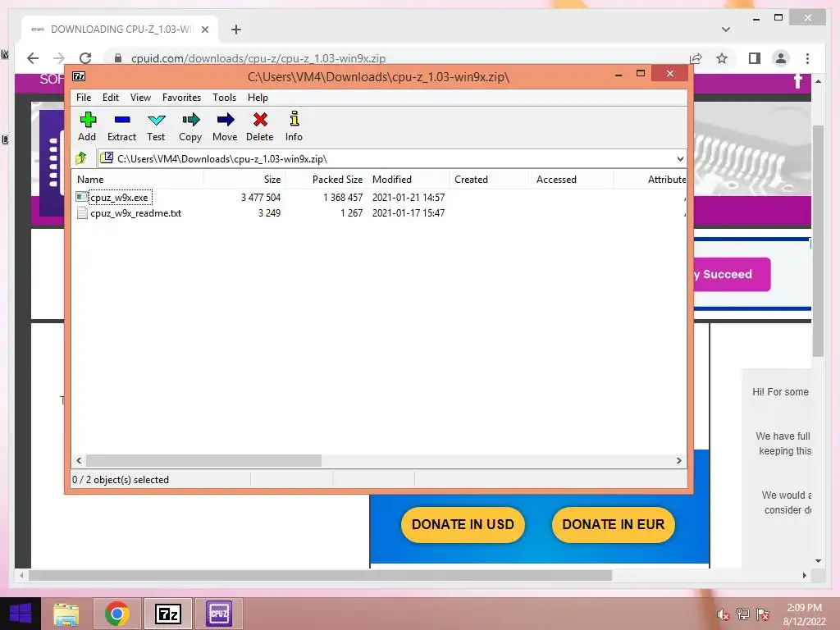This screenshot has width=840, height=630.
Task: Switch to 7-Zip taskbar button
Action: point(167,614)
